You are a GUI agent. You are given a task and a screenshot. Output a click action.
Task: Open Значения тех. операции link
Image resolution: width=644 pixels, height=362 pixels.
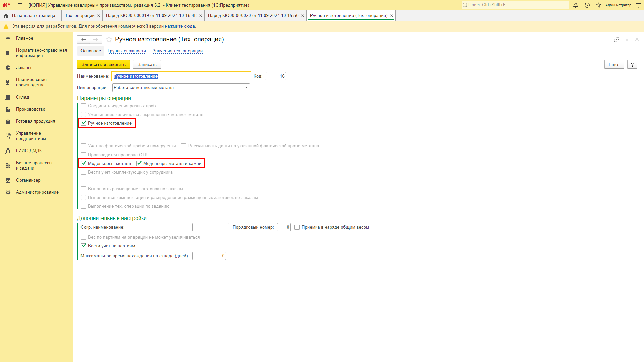[x=177, y=51]
